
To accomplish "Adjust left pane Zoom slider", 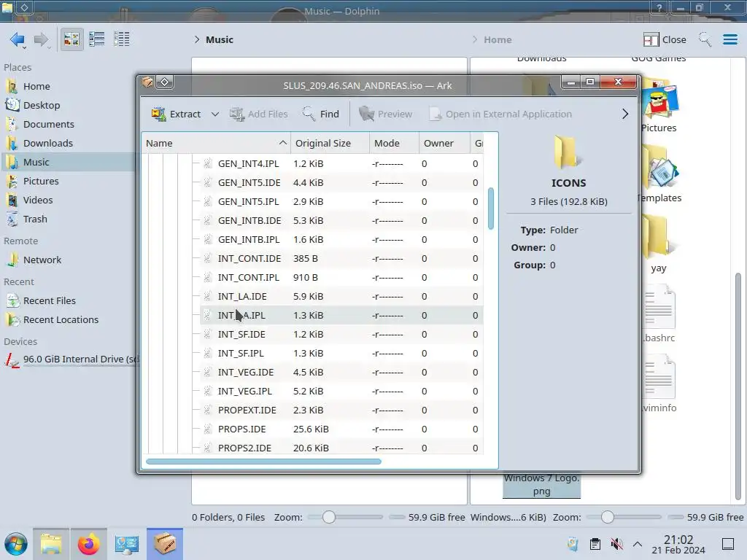I will (x=345, y=517).
